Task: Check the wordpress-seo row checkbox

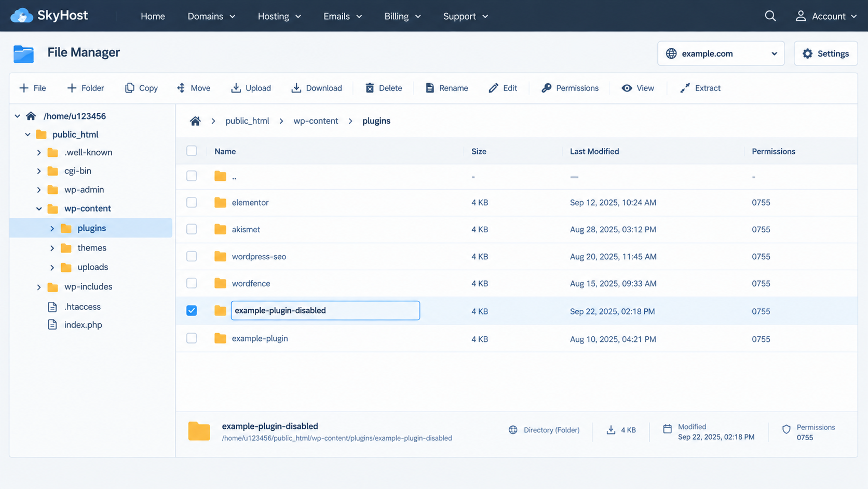Action: click(192, 256)
